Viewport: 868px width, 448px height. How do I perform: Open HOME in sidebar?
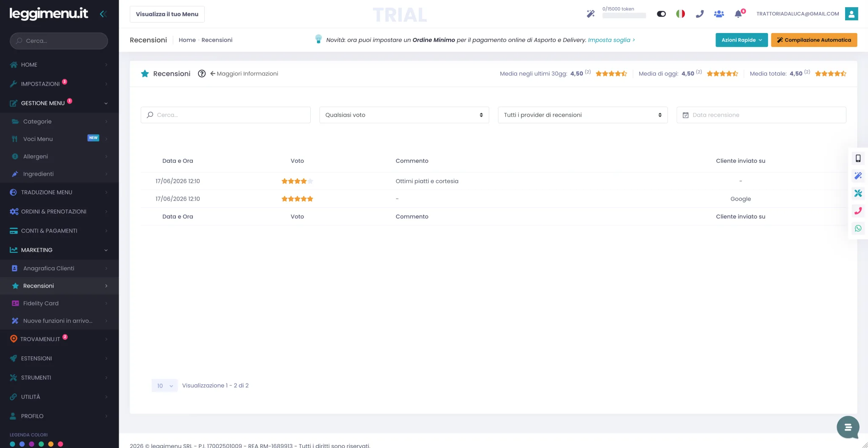[x=59, y=64]
